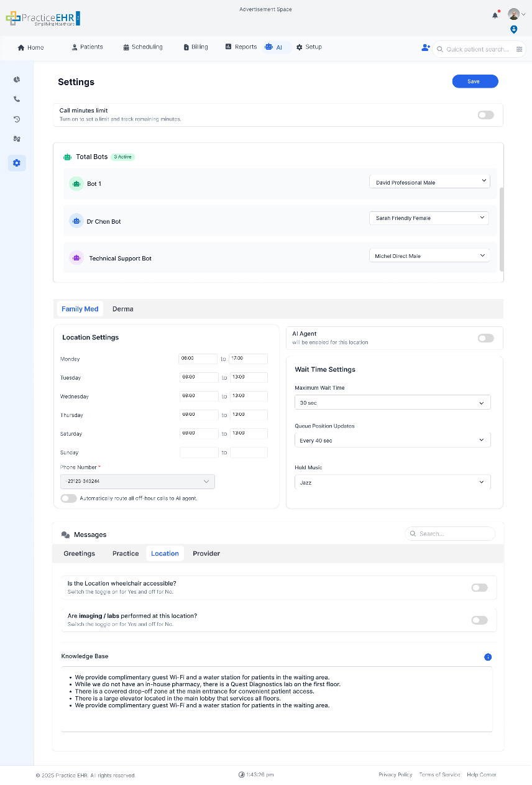Click the Knowledge Base info icon
532x785 pixels.
coord(488,657)
